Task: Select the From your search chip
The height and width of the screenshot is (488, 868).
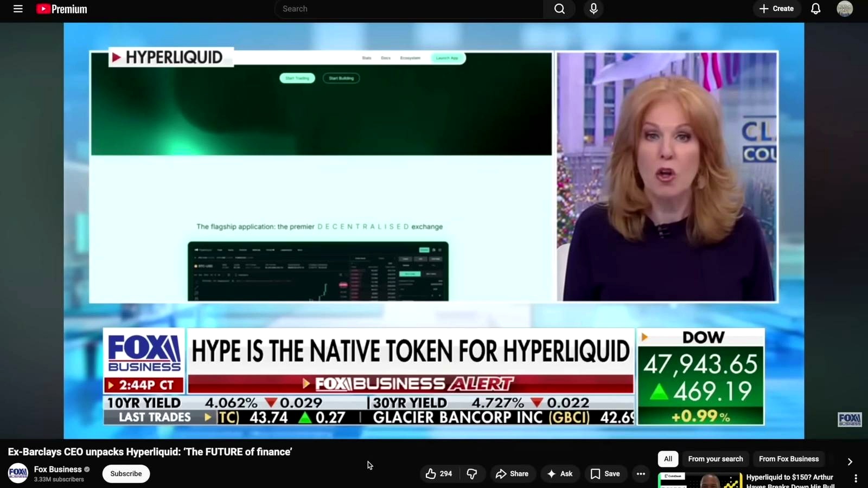Action: click(716, 459)
